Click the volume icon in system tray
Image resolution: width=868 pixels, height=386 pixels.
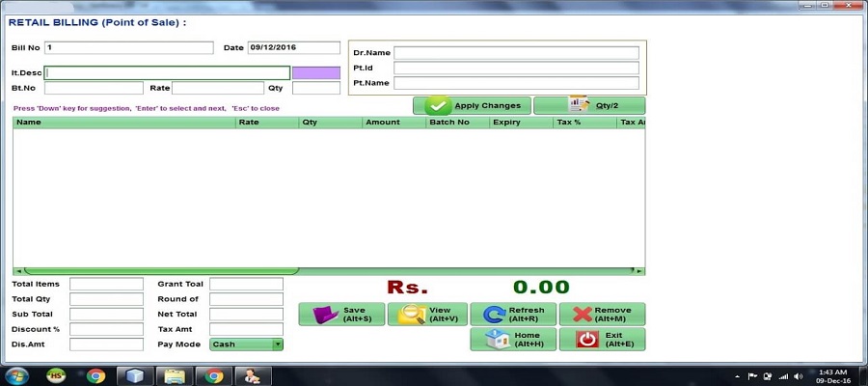[797, 376]
